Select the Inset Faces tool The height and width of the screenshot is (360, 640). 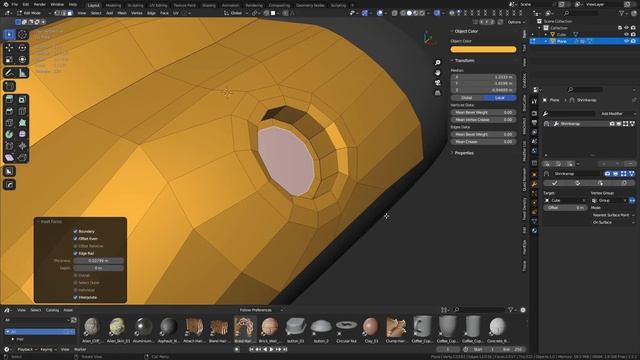tap(22, 99)
